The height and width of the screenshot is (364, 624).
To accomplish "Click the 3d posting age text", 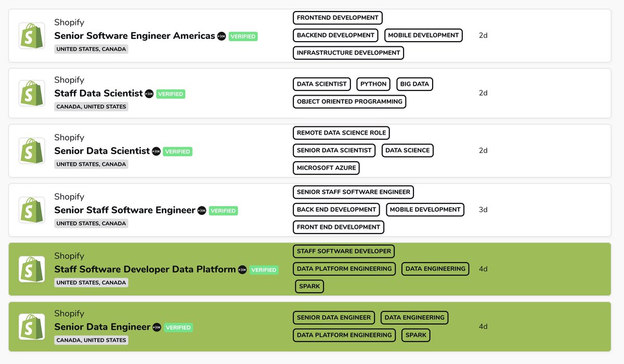I will (483, 210).
